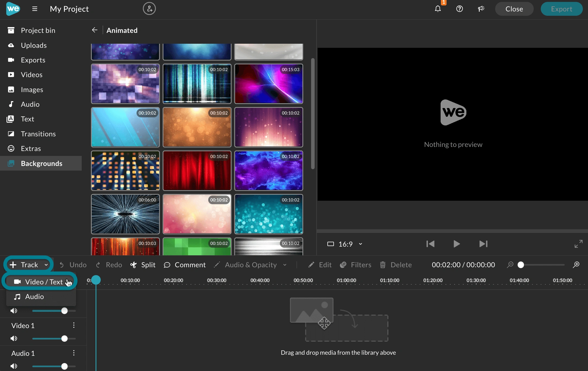Open Transitions in sidebar
The width and height of the screenshot is (588, 371).
pos(41,134)
